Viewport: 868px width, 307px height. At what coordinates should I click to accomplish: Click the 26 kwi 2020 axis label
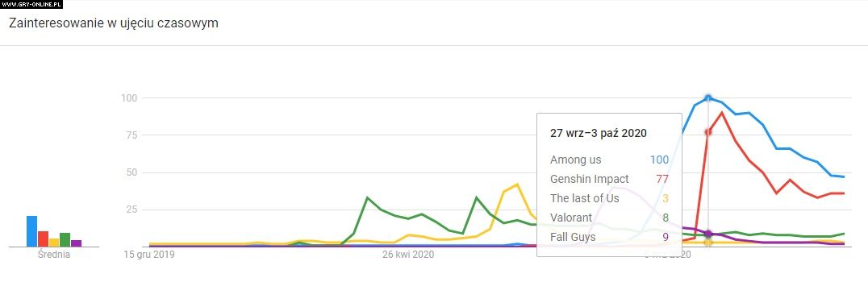tap(408, 255)
